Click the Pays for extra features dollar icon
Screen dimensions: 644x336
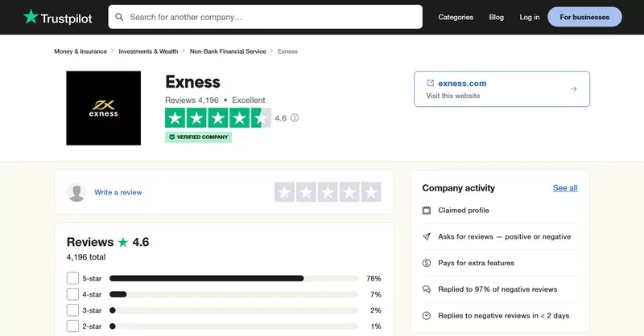tap(427, 263)
